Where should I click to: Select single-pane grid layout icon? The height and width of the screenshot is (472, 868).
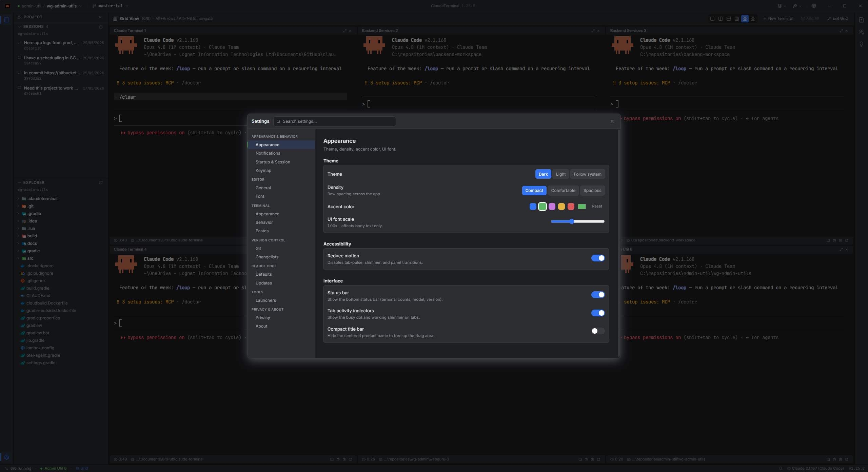click(x=712, y=19)
